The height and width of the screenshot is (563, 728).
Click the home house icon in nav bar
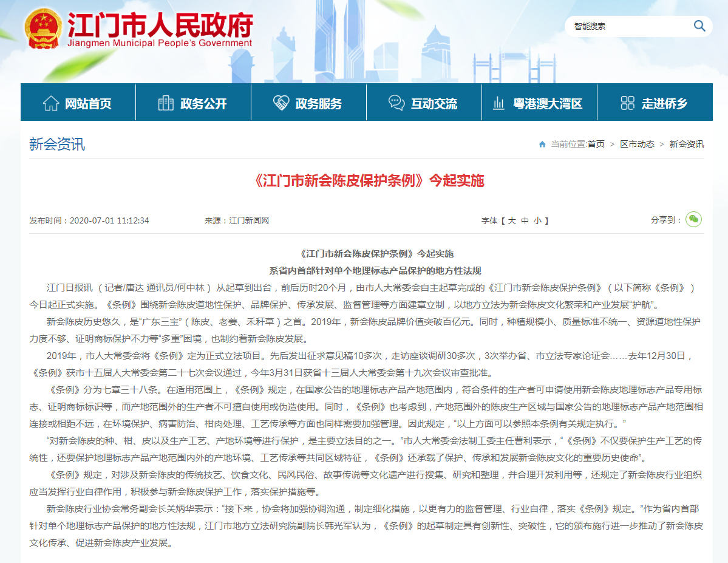click(51, 103)
